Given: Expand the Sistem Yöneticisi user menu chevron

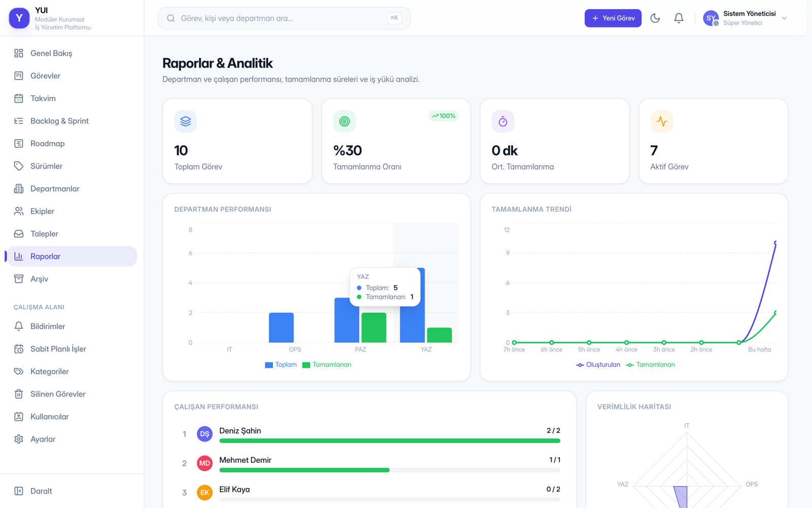Looking at the screenshot, I should [784, 18].
